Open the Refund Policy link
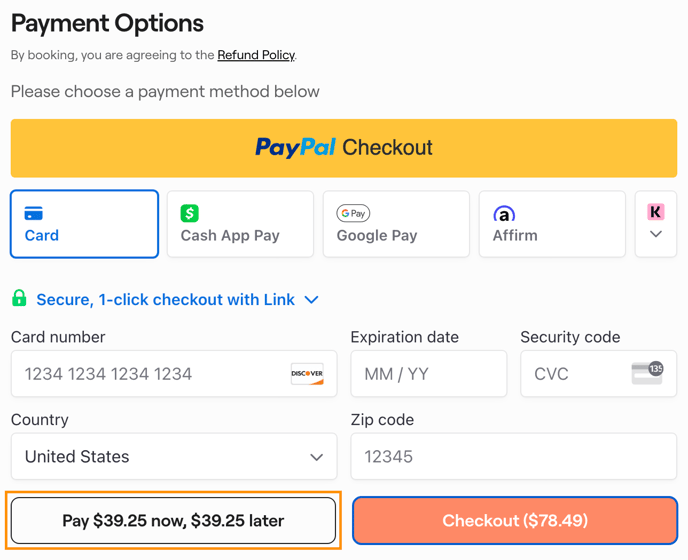Viewport: 688px width, 560px height. tap(256, 55)
